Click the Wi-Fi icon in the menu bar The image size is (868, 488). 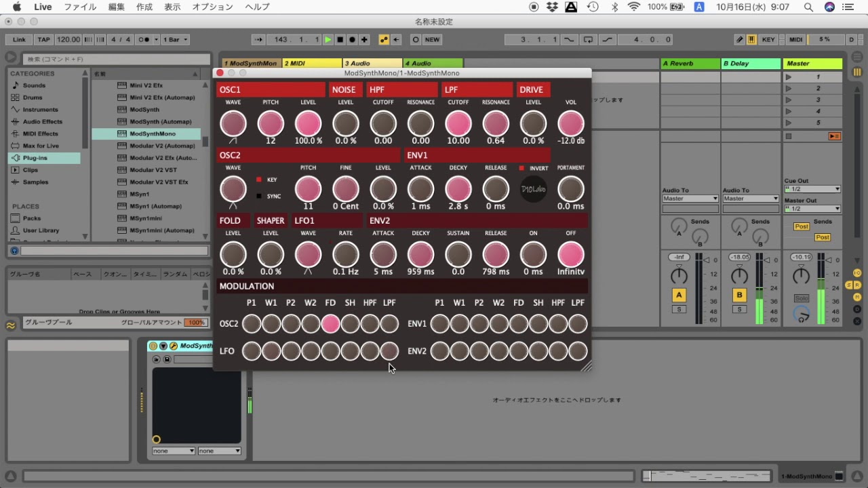[634, 7]
